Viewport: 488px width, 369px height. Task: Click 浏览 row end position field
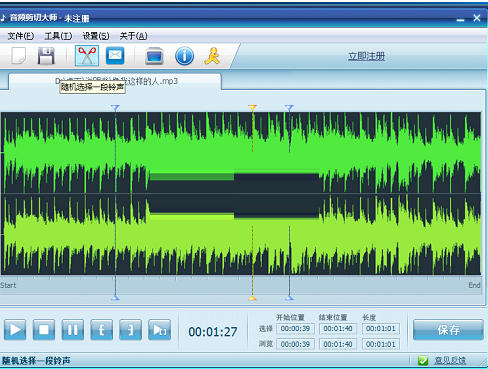coord(338,344)
